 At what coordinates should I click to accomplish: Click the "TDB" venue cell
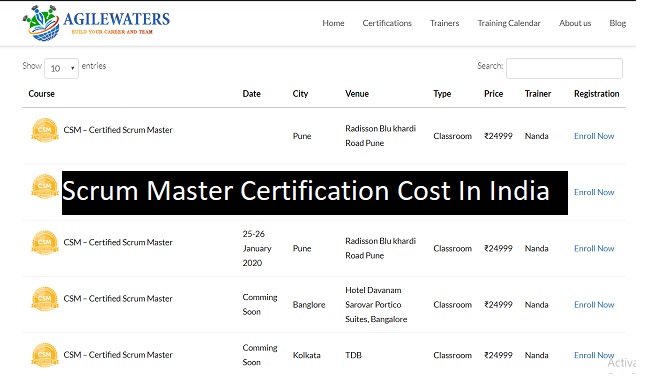353,355
